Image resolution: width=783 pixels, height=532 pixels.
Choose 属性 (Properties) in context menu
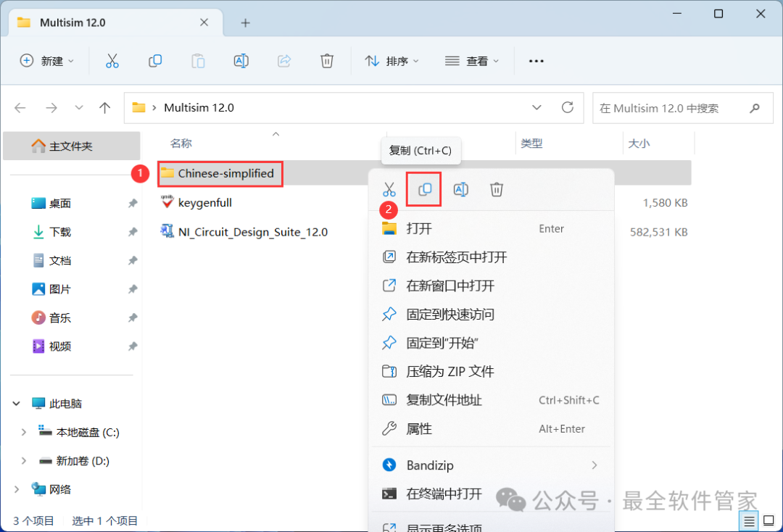pyautogui.click(x=419, y=429)
